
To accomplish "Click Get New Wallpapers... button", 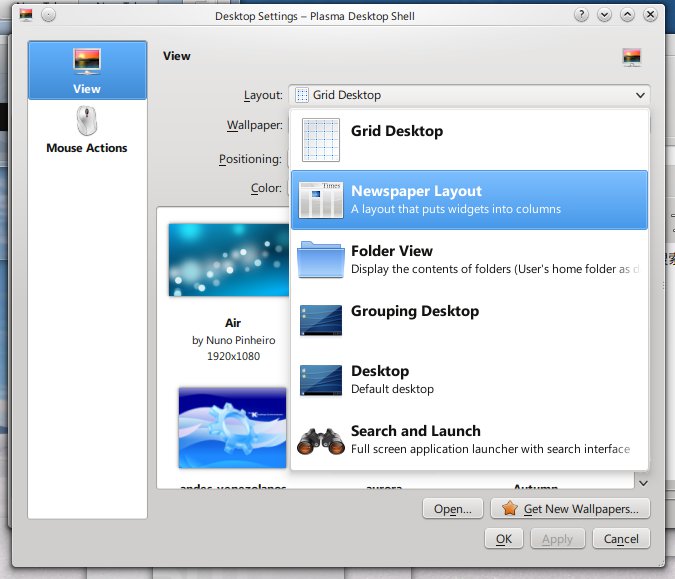I will [x=570, y=509].
